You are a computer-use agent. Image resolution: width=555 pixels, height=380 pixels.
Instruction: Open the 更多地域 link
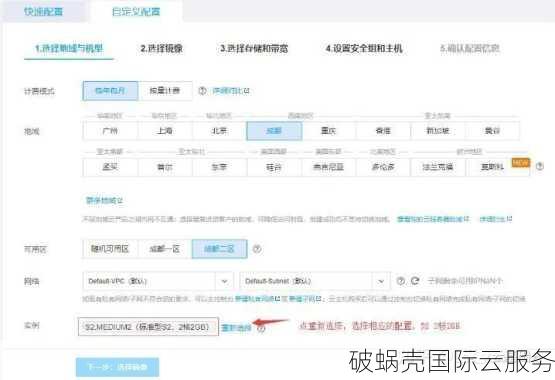coord(104,201)
